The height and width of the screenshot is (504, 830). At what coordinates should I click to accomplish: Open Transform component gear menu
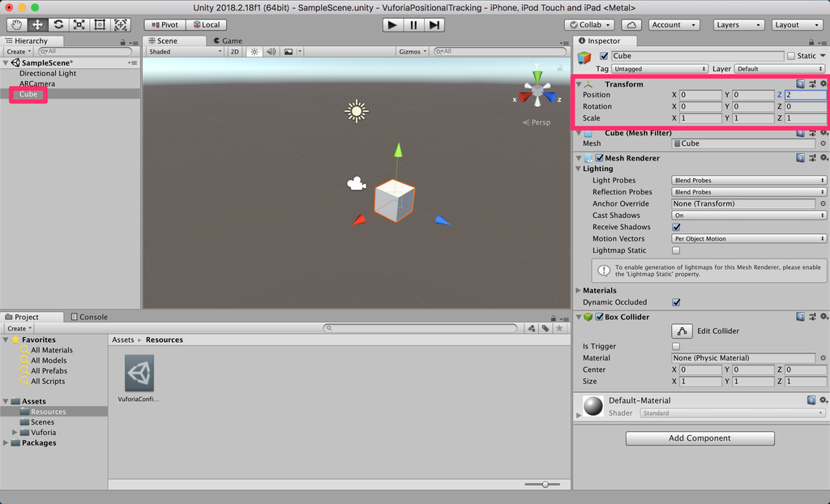coord(824,83)
